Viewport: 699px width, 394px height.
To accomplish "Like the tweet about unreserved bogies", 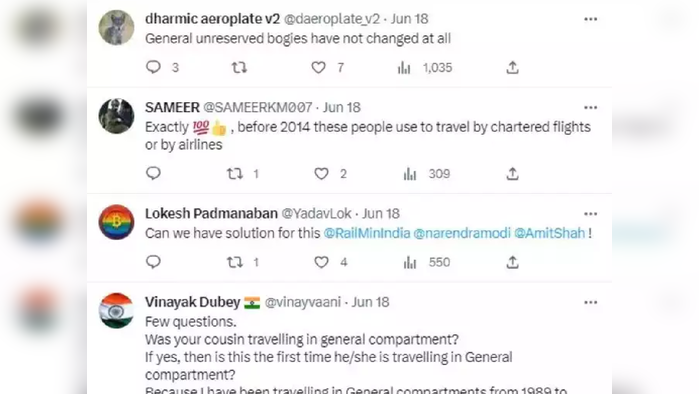I will point(318,67).
